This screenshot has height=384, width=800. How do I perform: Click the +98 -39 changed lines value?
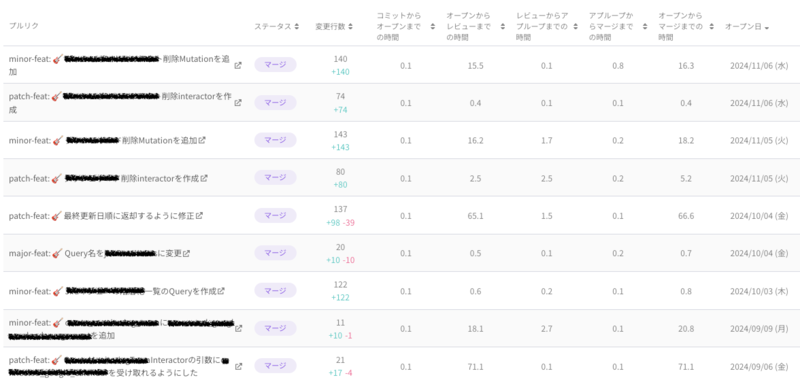pos(340,222)
